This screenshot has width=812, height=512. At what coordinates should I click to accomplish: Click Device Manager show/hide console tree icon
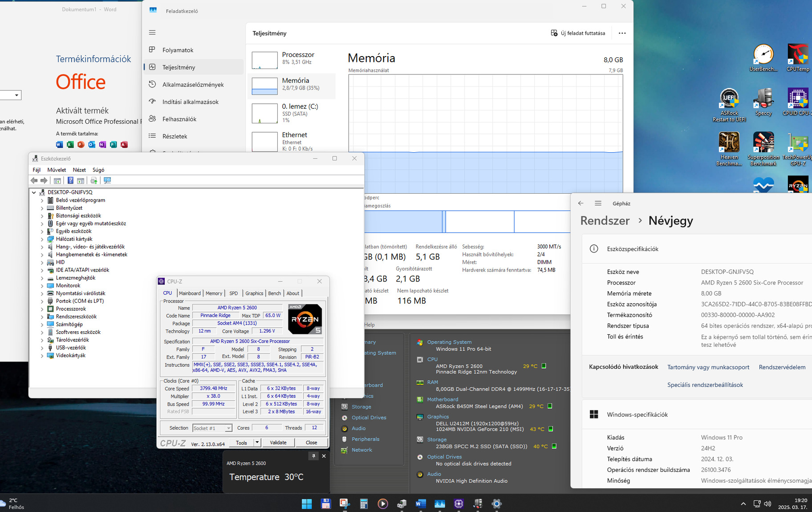click(x=57, y=180)
